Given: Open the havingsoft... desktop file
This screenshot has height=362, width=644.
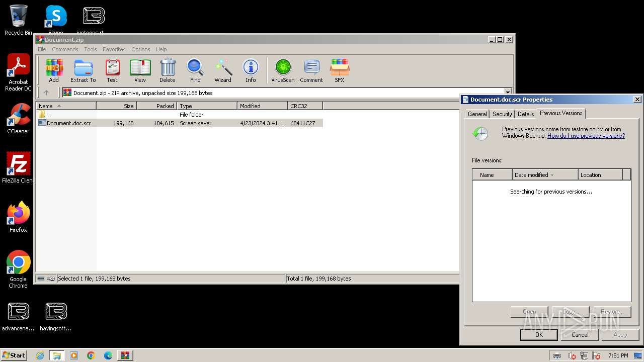Looking at the screenshot, I should (56, 317).
